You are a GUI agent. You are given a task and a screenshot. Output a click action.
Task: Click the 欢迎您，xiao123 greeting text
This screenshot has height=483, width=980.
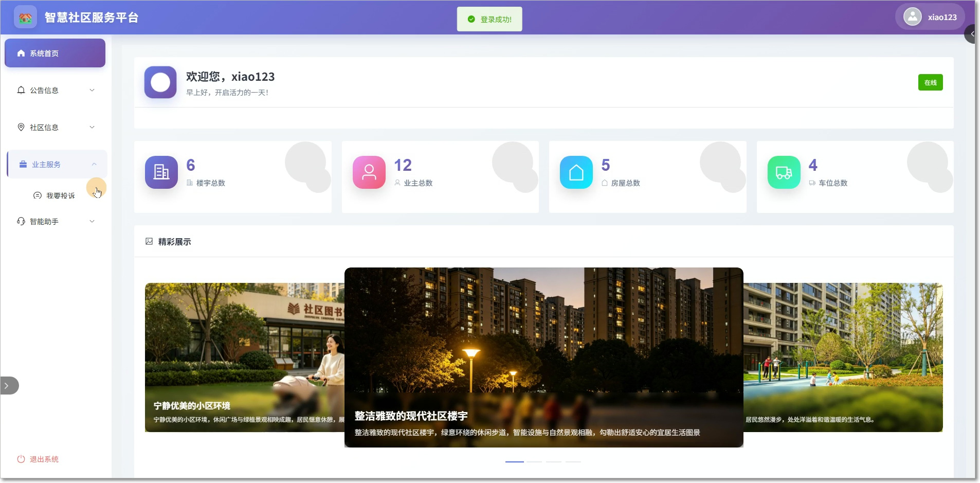(x=230, y=77)
